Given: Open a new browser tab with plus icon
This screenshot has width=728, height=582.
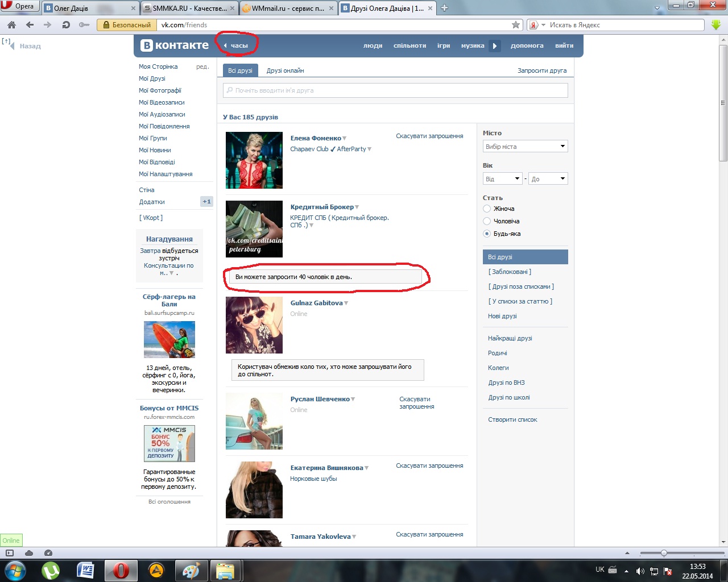Looking at the screenshot, I should (445, 8).
